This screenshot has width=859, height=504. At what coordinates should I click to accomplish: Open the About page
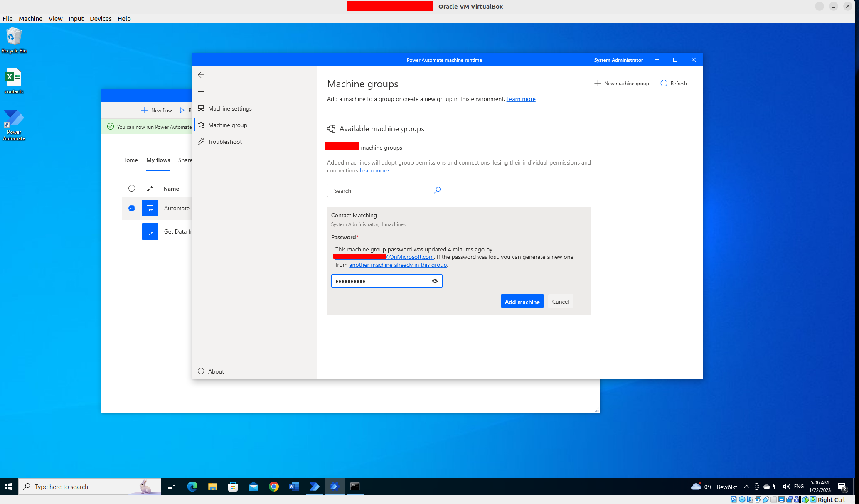point(215,371)
